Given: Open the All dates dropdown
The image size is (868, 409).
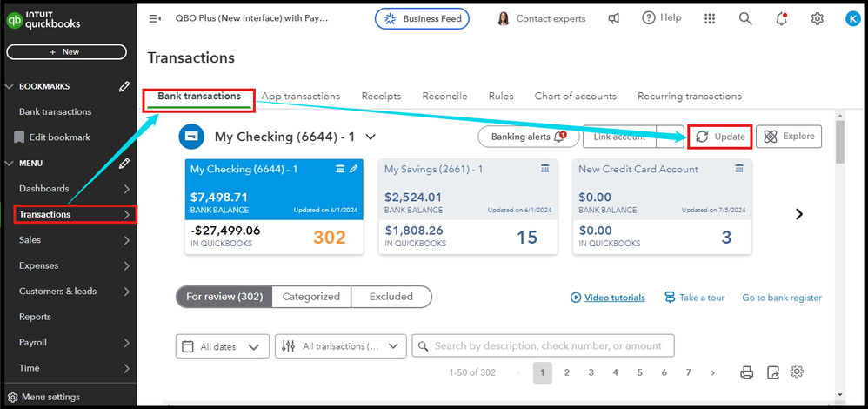Looking at the screenshot, I should [x=223, y=346].
